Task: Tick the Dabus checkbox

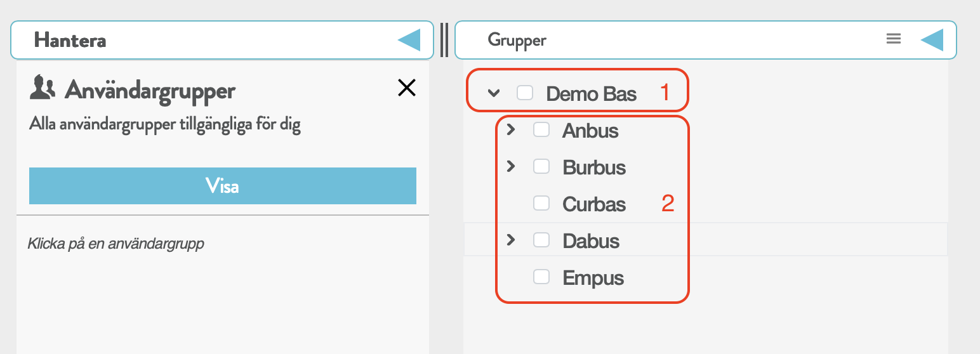Action: pyautogui.click(x=541, y=240)
